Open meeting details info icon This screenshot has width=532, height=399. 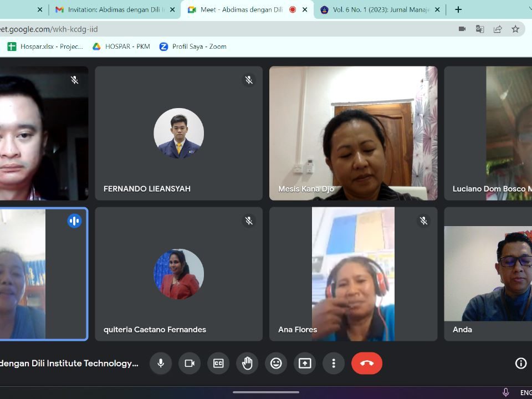point(521,364)
